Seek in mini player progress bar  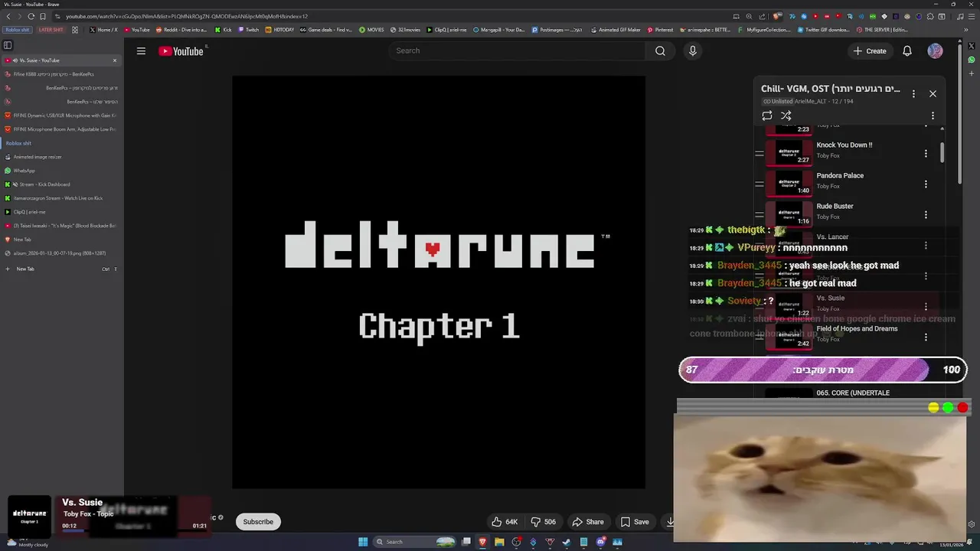coord(134,530)
